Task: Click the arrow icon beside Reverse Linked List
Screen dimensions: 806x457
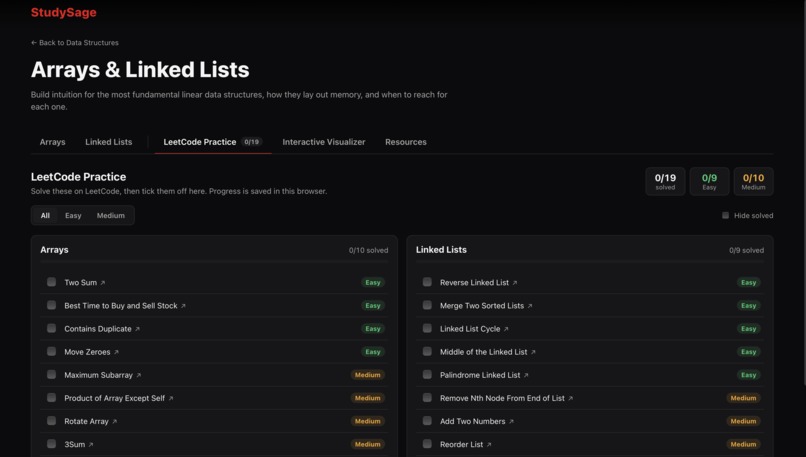Action: click(515, 283)
